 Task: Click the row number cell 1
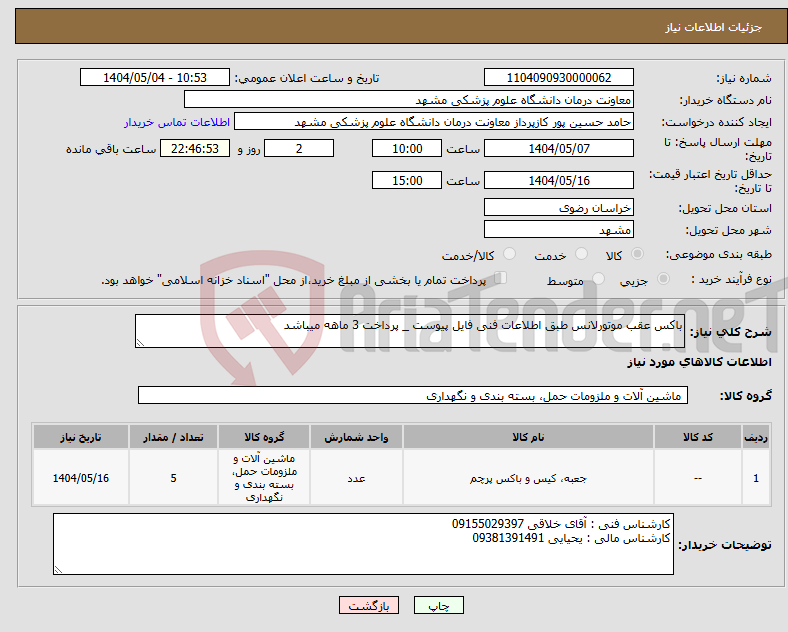(x=756, y=478)
